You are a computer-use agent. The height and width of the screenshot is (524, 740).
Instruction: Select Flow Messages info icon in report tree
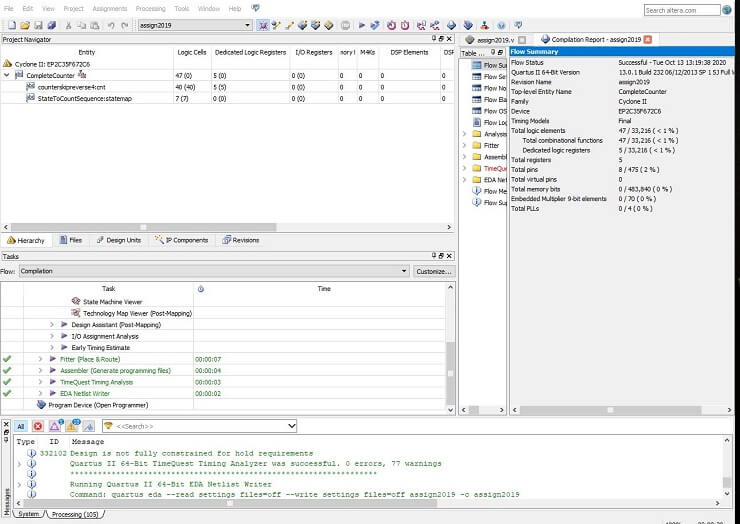pyautogui.click(x=477, y=191)
